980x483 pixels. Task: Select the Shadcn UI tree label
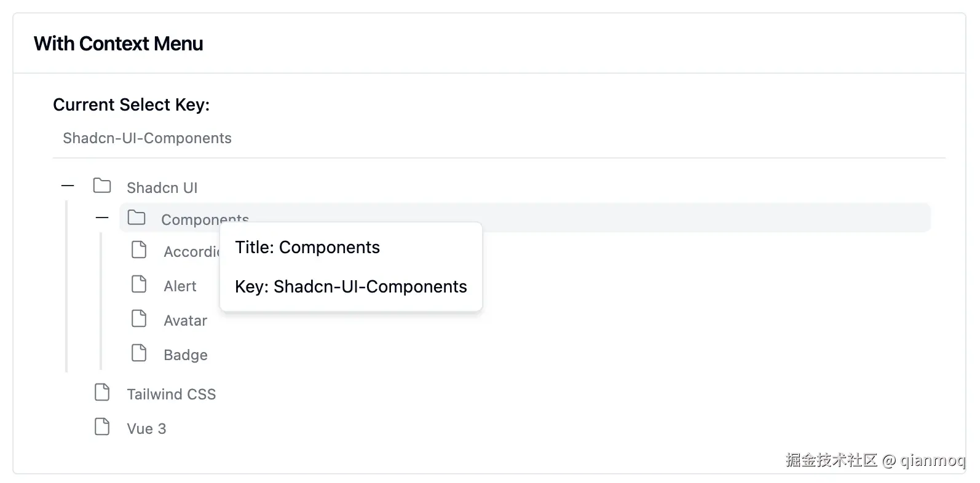[162, 188]
